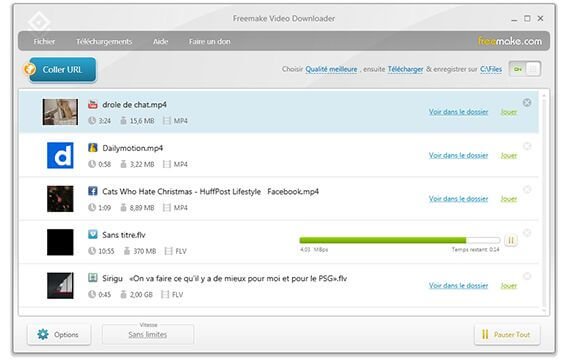Toggle the one-click download mode switch
The height and width of the screenshot is (360, 570).
(x=525, y=69)
